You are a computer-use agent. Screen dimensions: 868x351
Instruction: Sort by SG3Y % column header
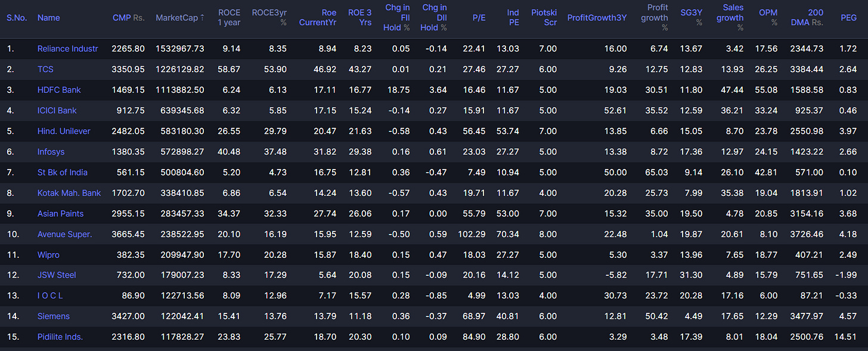pyautogui.click(x=692, y=18)
